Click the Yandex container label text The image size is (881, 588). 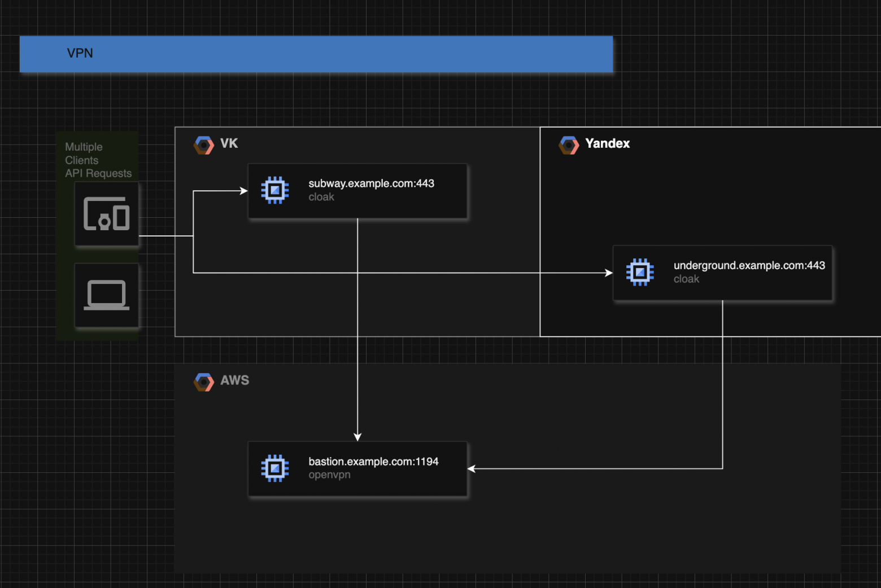607,144
